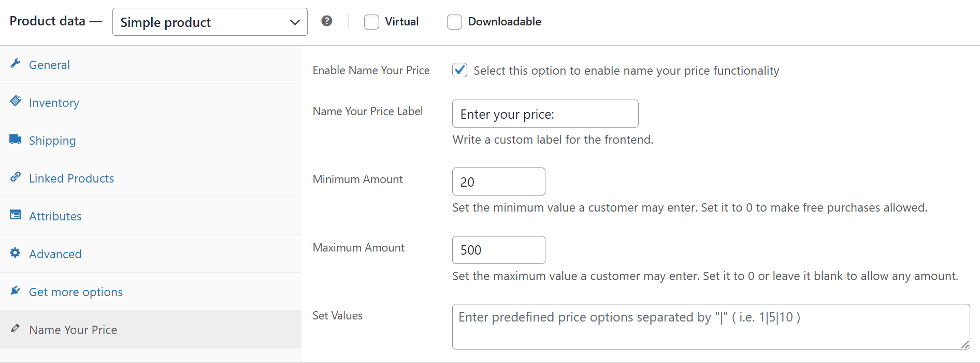Click the Shipping truck icon

[16, 139]
